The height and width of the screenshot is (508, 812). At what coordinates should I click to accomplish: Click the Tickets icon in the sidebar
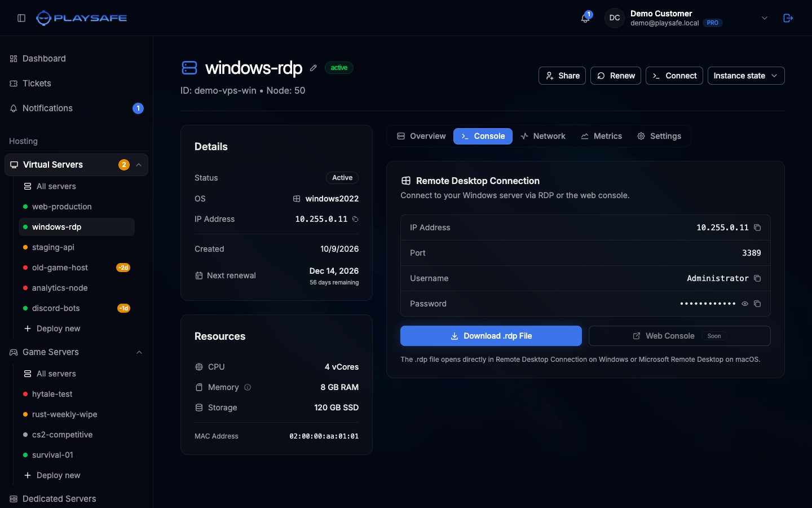(14, 84)
